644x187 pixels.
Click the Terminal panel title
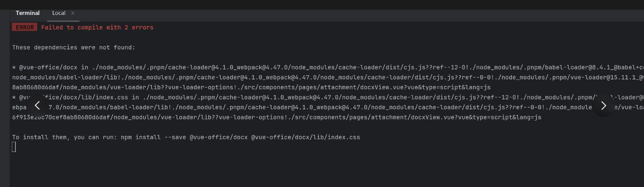point(28,13)
